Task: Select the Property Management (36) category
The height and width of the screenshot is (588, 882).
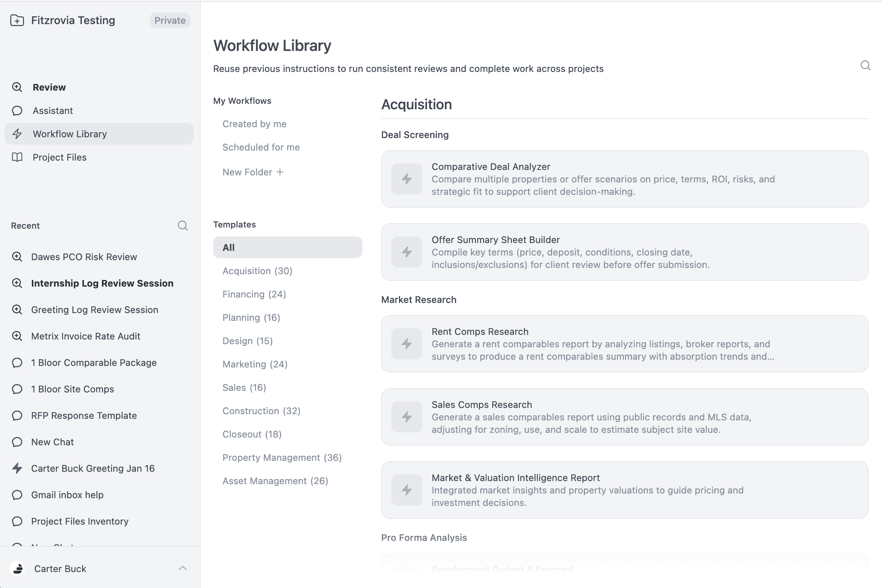Action: pos(282,457)
